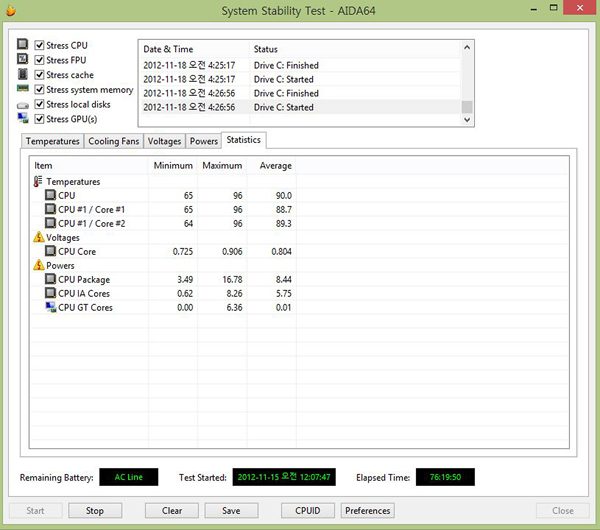Maximize the System Stability Test window
The height and width of the screenshot is (530, 600).
tap(553, 8)
